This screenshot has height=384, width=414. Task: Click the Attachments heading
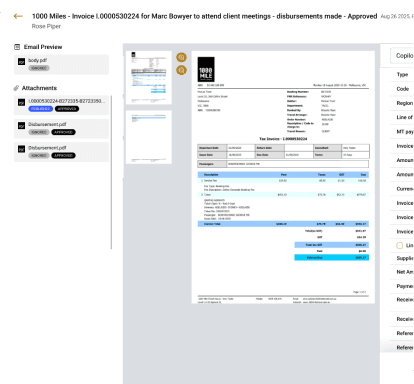click(x=39, y=88)
